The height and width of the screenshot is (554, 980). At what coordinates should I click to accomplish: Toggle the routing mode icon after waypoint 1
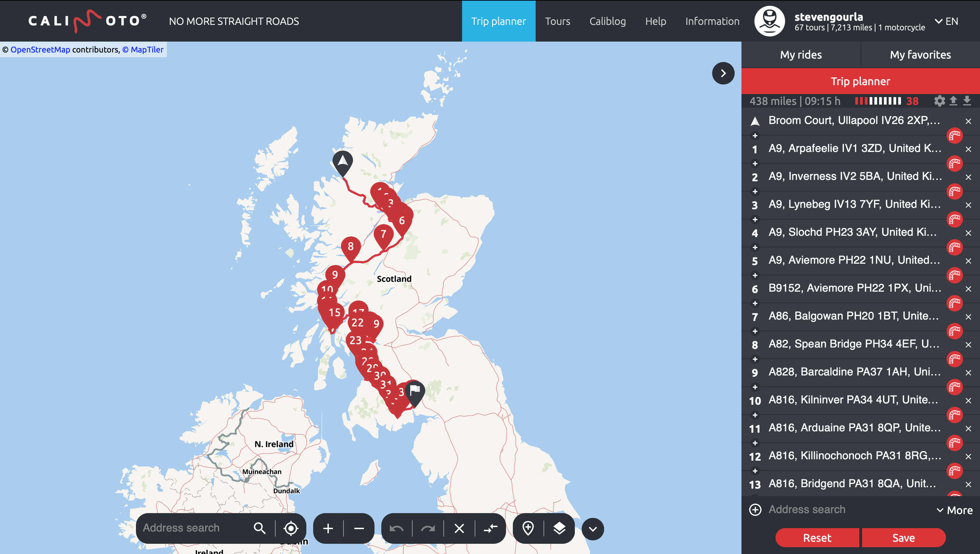954,164
